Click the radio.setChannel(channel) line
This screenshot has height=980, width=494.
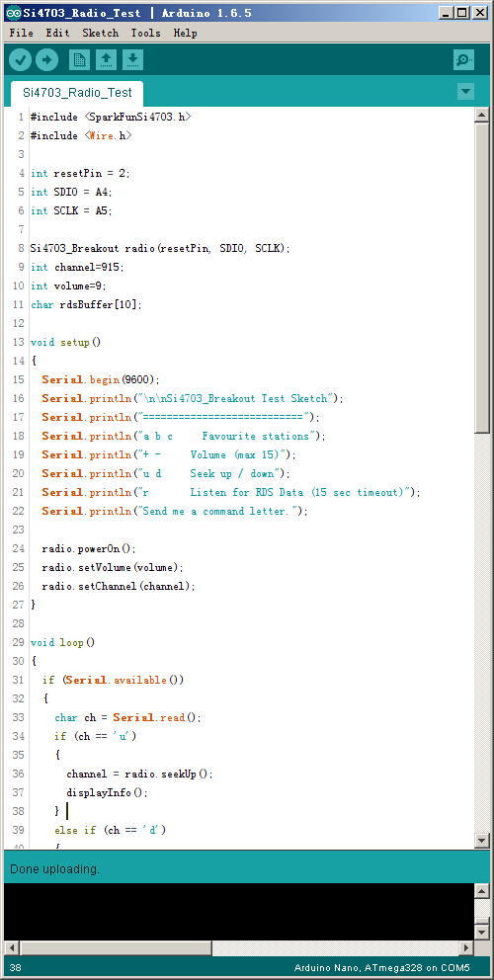[119, 586]
